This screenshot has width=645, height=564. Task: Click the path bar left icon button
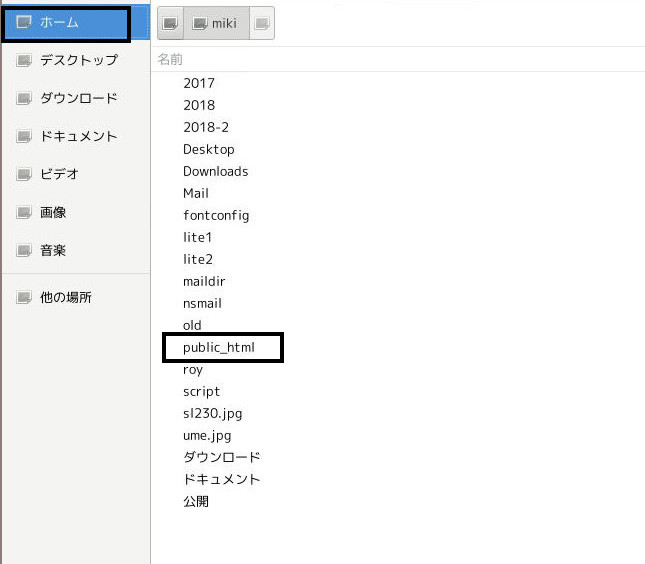coord(170,23)
